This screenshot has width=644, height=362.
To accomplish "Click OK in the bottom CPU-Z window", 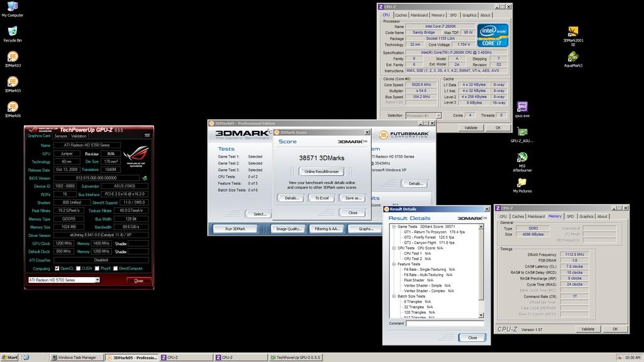I will (615, 329).
